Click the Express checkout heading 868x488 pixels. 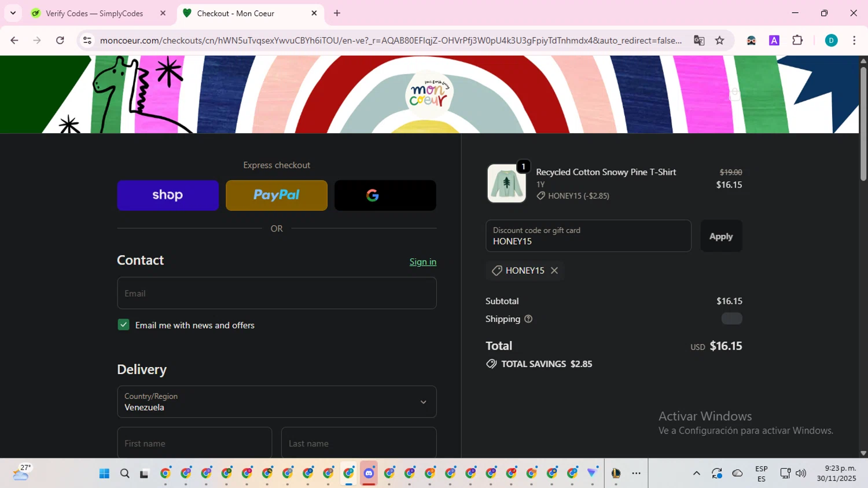click(277, 165)
